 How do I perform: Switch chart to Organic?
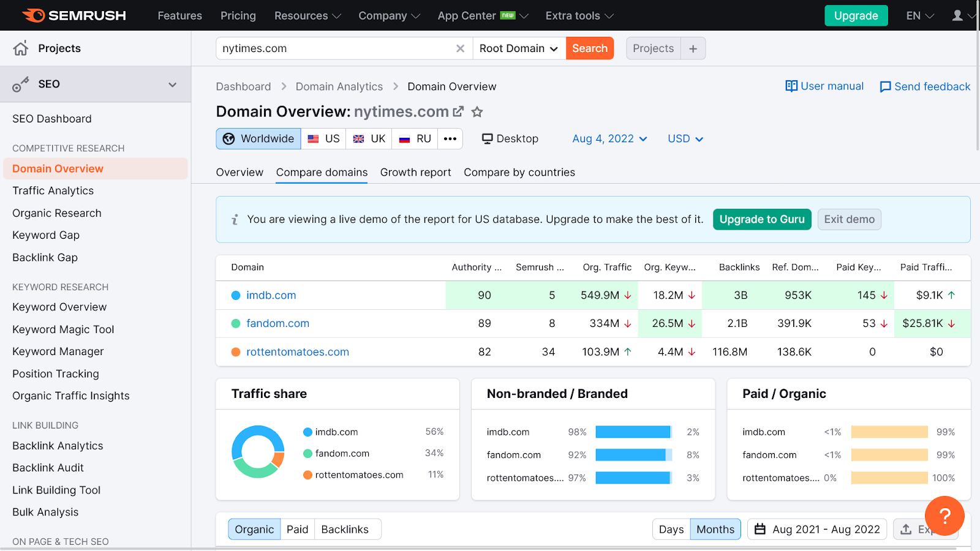[254, 529]
